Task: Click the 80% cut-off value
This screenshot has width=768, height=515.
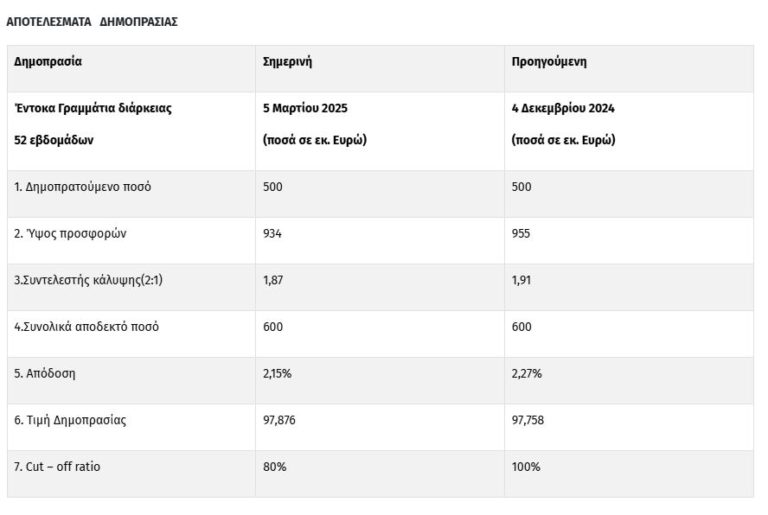Action: 274,467
